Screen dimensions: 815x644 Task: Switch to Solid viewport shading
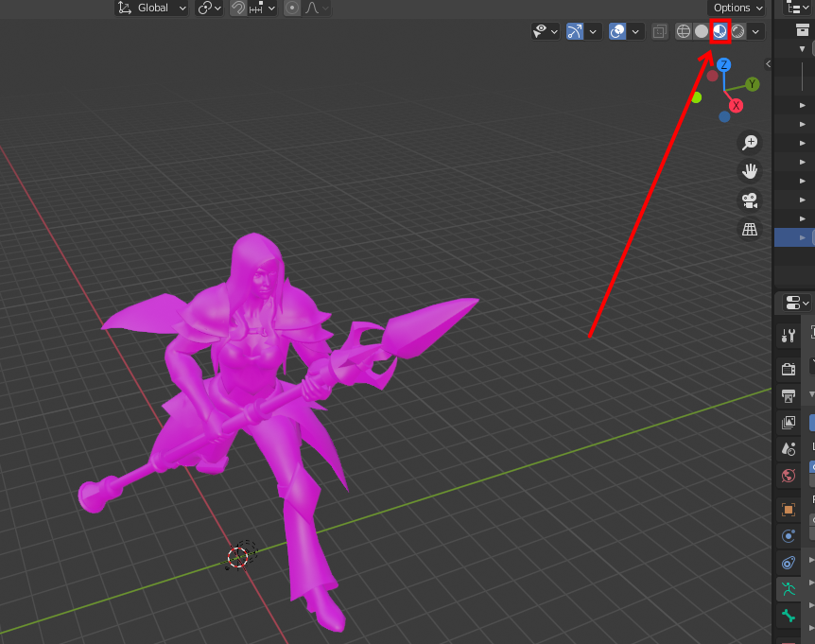(x=702, y=32)
